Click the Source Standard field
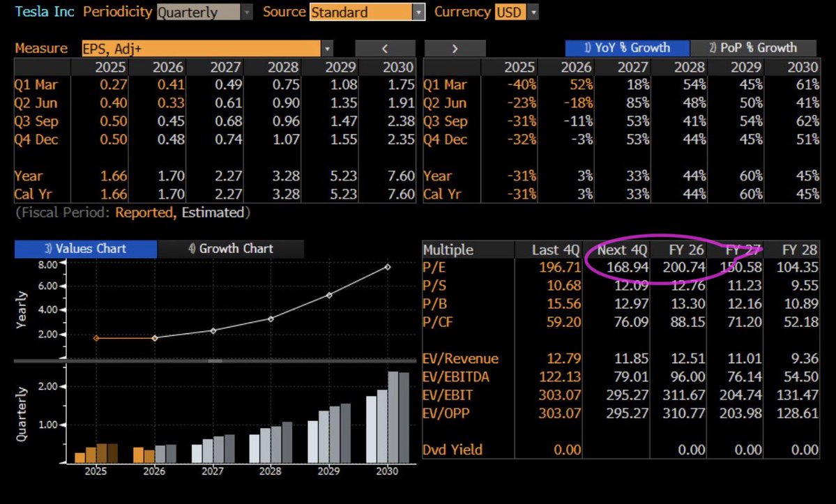The height and width of the screenshot is (504, 836). click(x=361, y=12)
